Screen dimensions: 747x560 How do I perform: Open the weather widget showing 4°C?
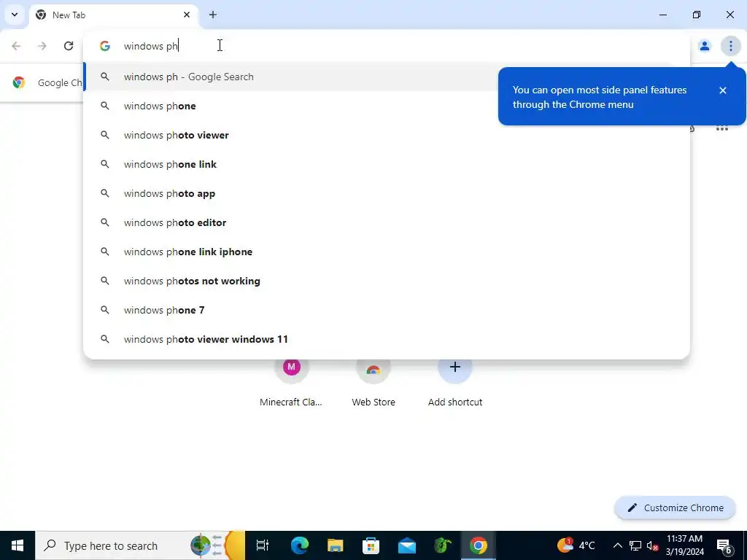click(576, 545)
